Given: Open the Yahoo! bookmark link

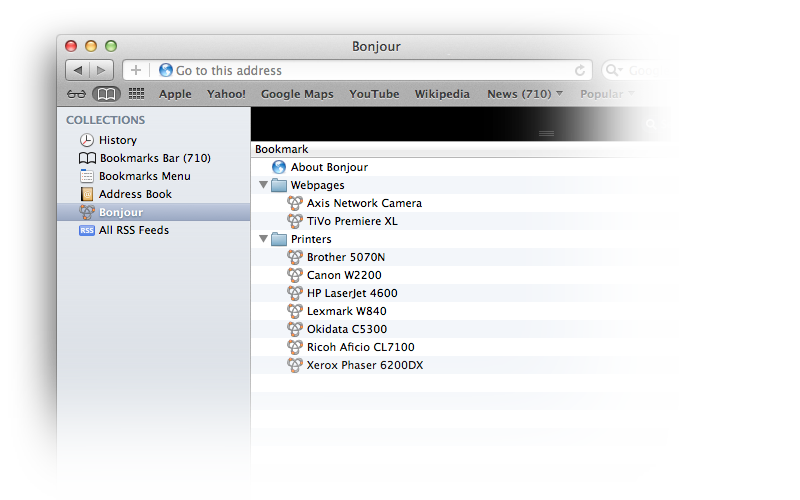Looking at the screenshot, I should coord(226,94).
